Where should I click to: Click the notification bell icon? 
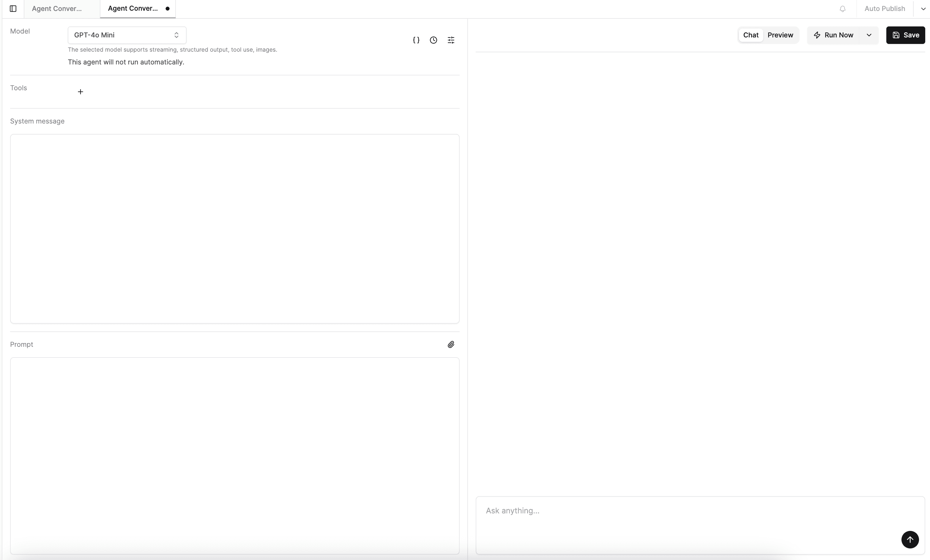[x=842, y=9]
